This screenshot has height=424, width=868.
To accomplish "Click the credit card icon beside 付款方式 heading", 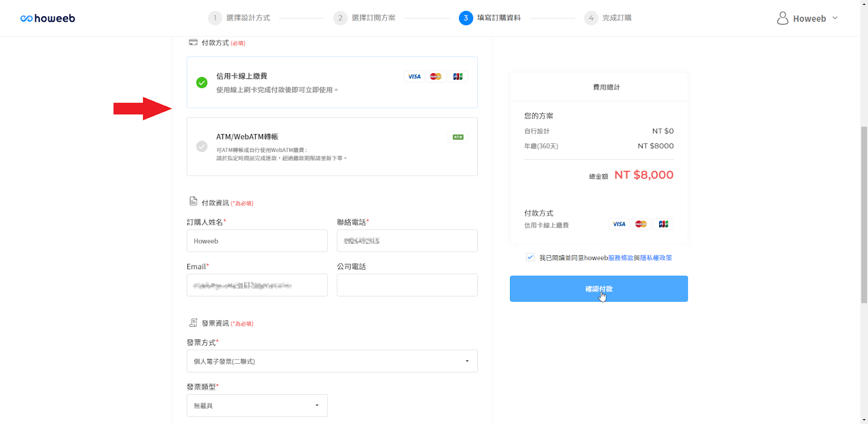I will coord(193,42).
